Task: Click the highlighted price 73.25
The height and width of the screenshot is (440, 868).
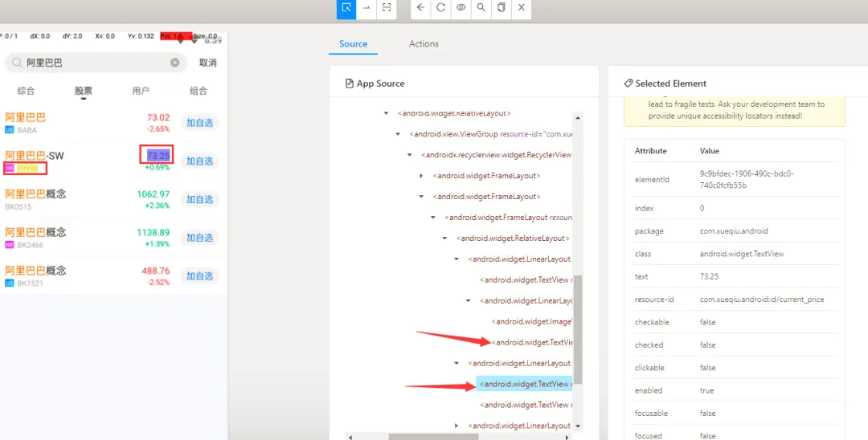Action: (x=158, y=156)
